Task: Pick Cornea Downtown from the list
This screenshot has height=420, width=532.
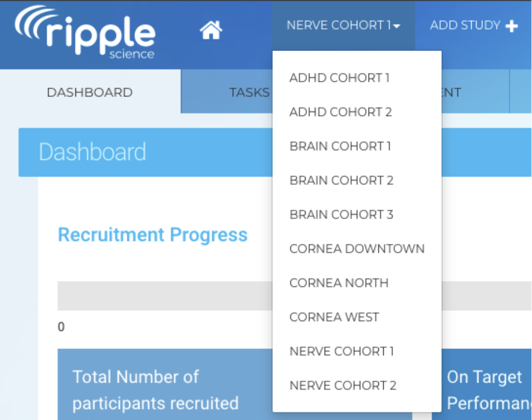Action: point(357,249)
